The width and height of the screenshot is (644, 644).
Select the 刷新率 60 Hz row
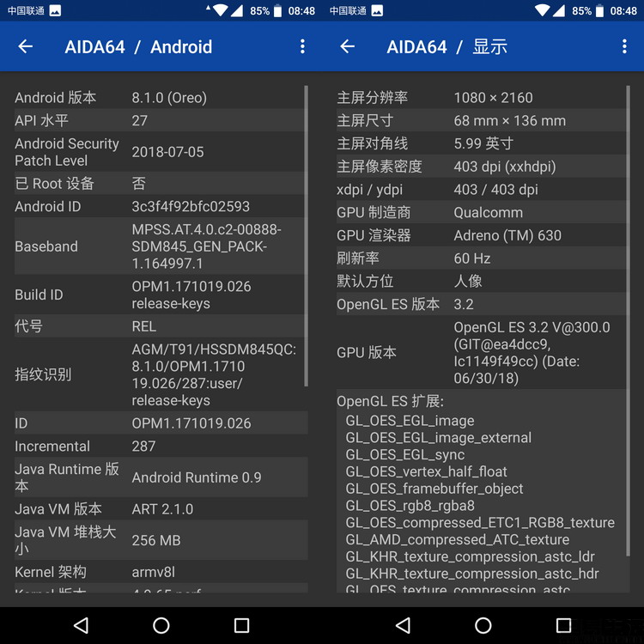481,258
